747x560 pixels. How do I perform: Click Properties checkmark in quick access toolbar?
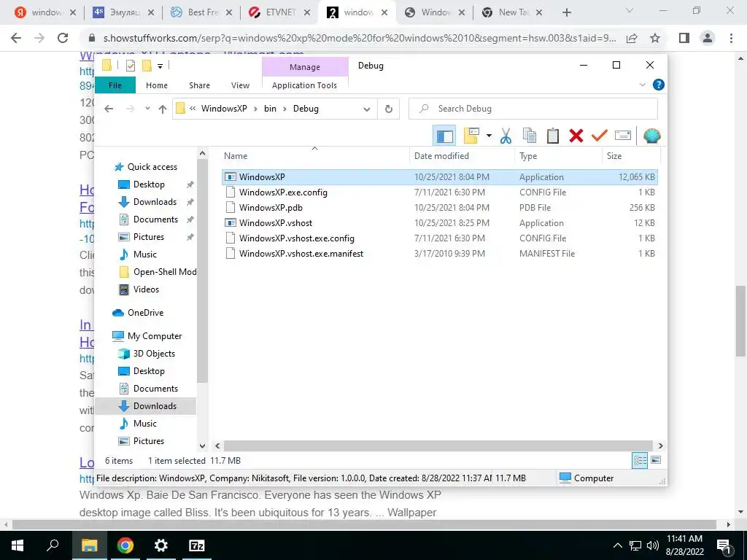point(131,66)
